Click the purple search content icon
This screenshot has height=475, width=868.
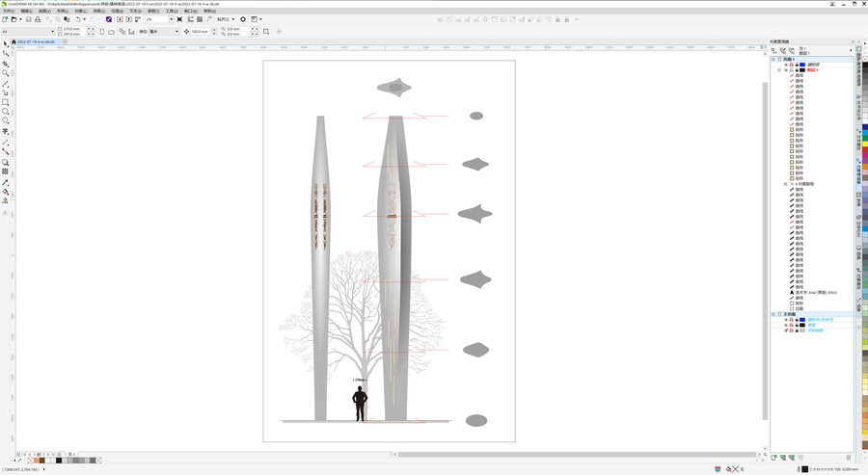[108, 19]
